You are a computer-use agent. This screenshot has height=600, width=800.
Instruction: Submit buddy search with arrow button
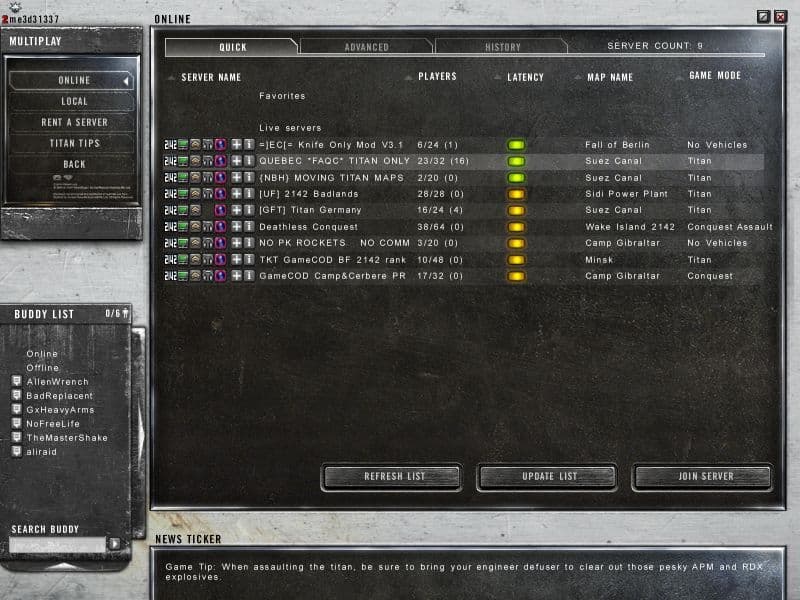click(x=114, y=544)
